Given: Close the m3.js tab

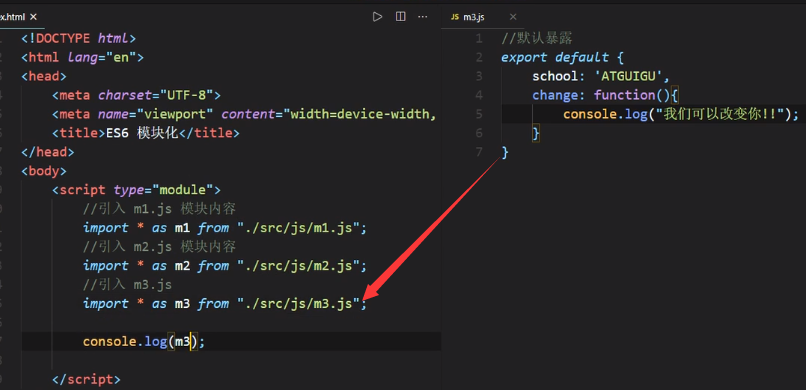Looking at the screenshot, I should pyautogui.click(x=512, y=17).
